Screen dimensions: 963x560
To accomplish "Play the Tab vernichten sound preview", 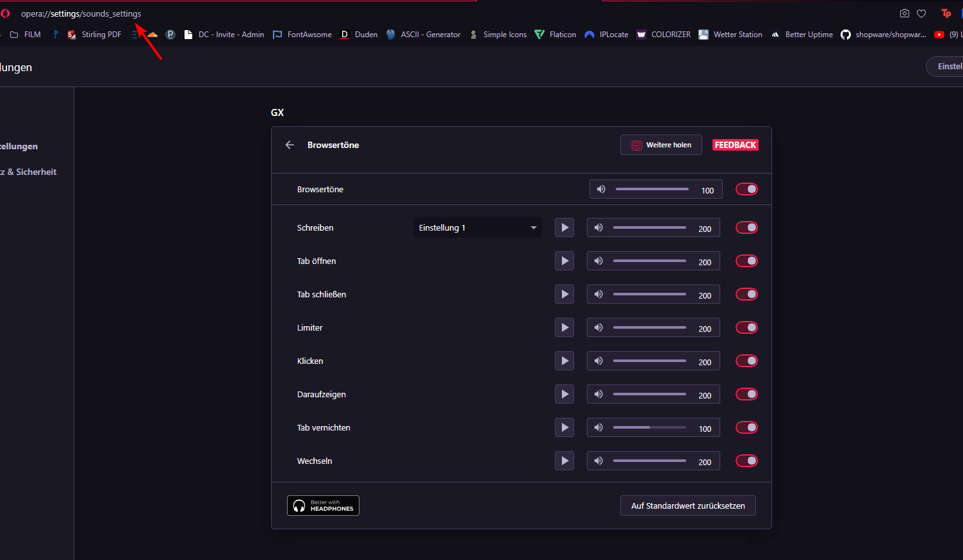I will 564,427.
